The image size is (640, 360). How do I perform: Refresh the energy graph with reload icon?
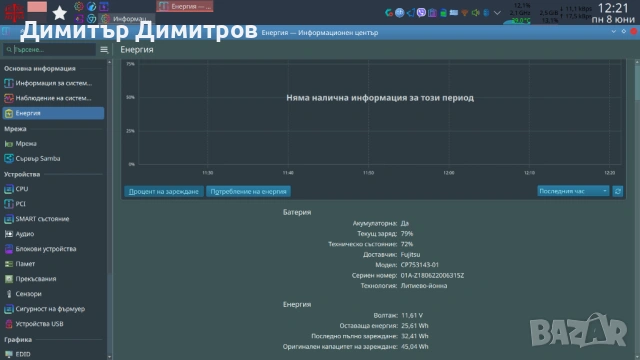(618, 191)
